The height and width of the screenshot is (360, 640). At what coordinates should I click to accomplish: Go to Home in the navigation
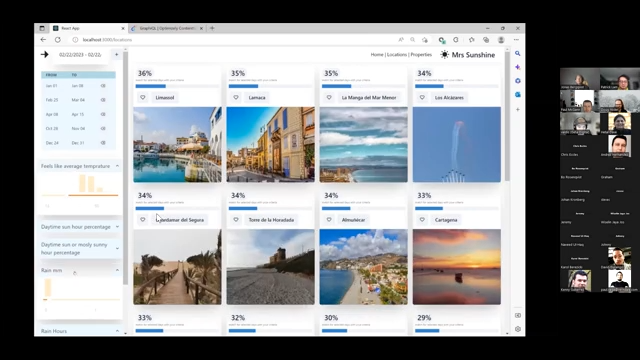(x=377, y=54)
